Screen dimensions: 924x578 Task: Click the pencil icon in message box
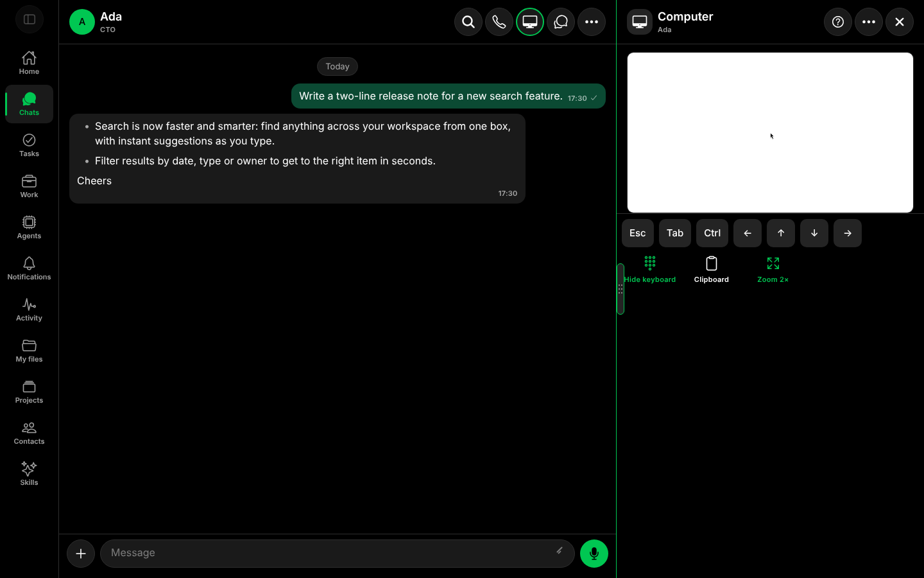[560, 551]
